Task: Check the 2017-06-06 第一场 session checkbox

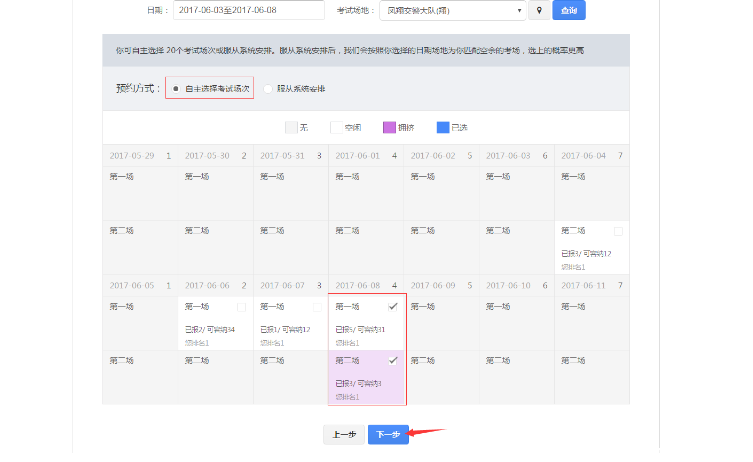Action: click(241, 307)
